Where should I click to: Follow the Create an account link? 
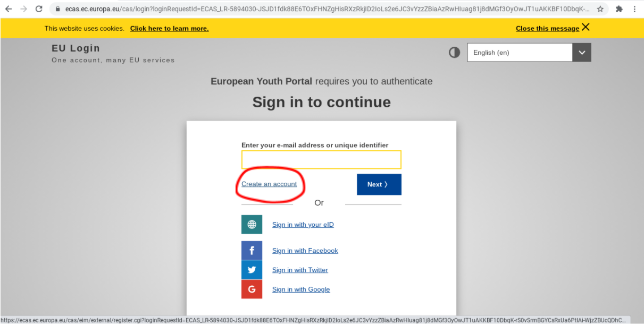click(x=269, y=184)
